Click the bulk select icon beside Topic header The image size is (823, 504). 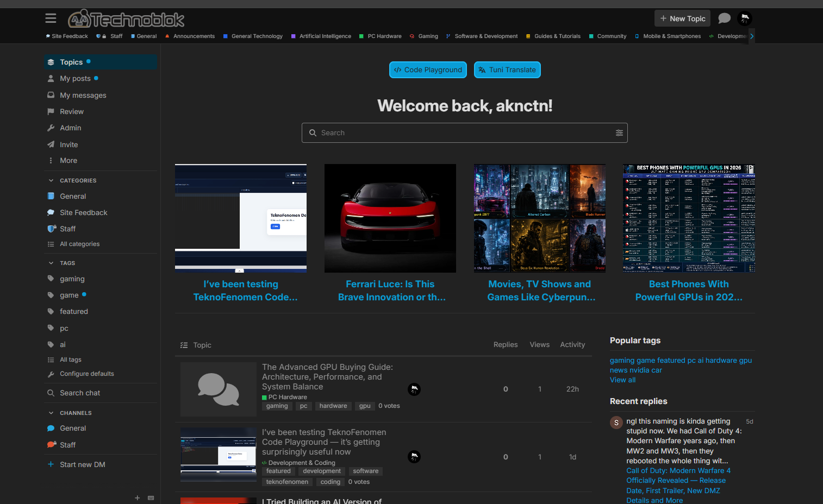pyautogui.click(x=184, y=345)
